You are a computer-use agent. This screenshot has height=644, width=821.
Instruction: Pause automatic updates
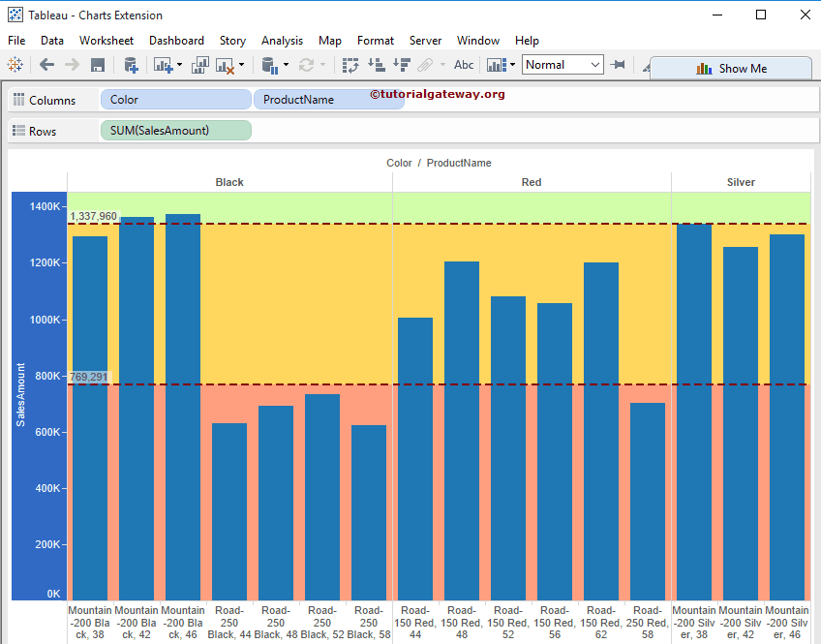click(271, 65)
